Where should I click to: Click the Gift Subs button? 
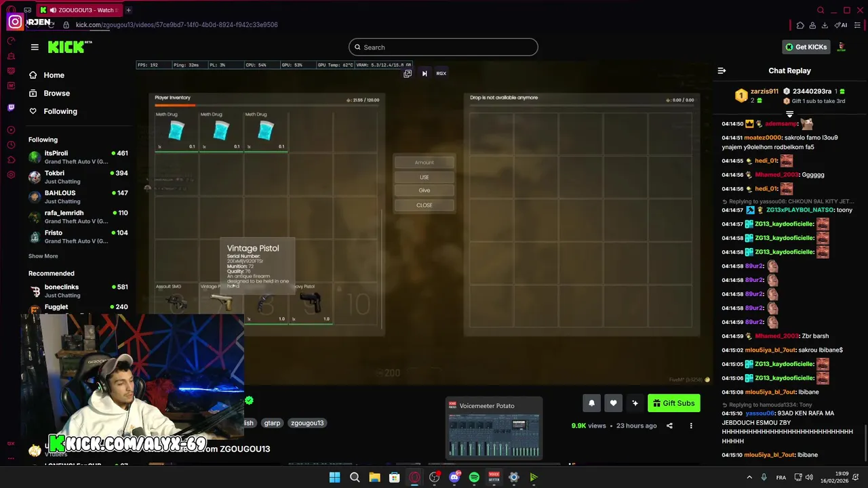pos(673,403)
